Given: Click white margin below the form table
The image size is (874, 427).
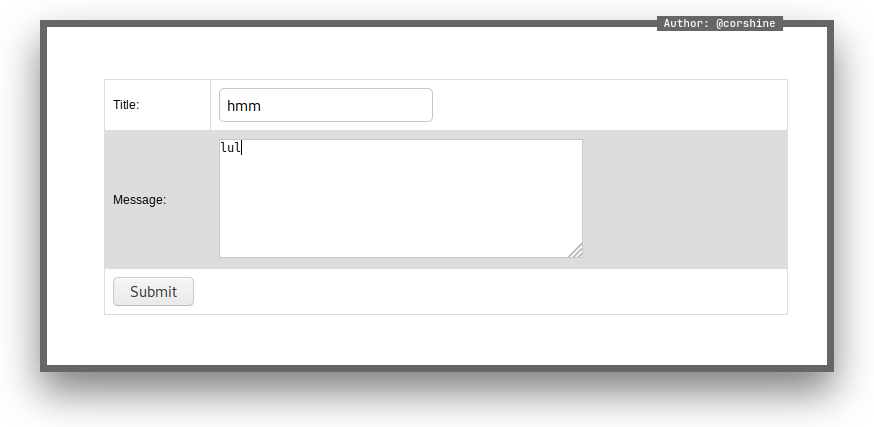Looking at the screenshot, I should click(x=437, y=340).
